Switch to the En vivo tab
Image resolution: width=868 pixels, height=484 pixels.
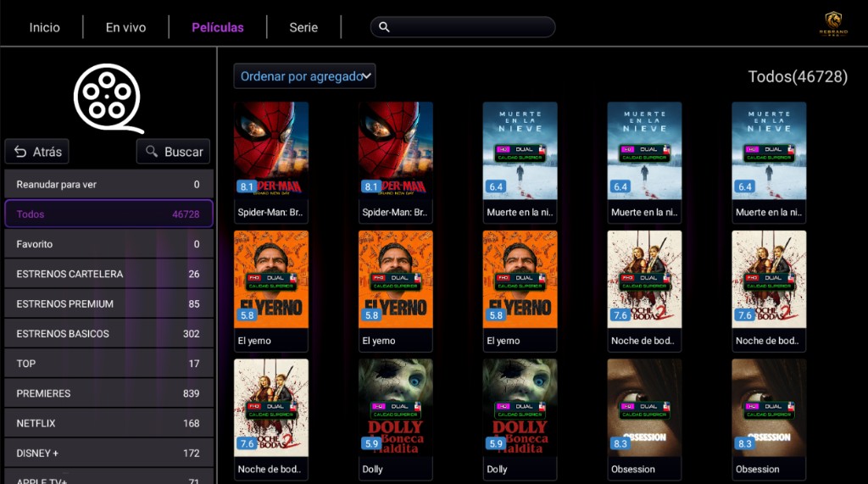(125, 27)
